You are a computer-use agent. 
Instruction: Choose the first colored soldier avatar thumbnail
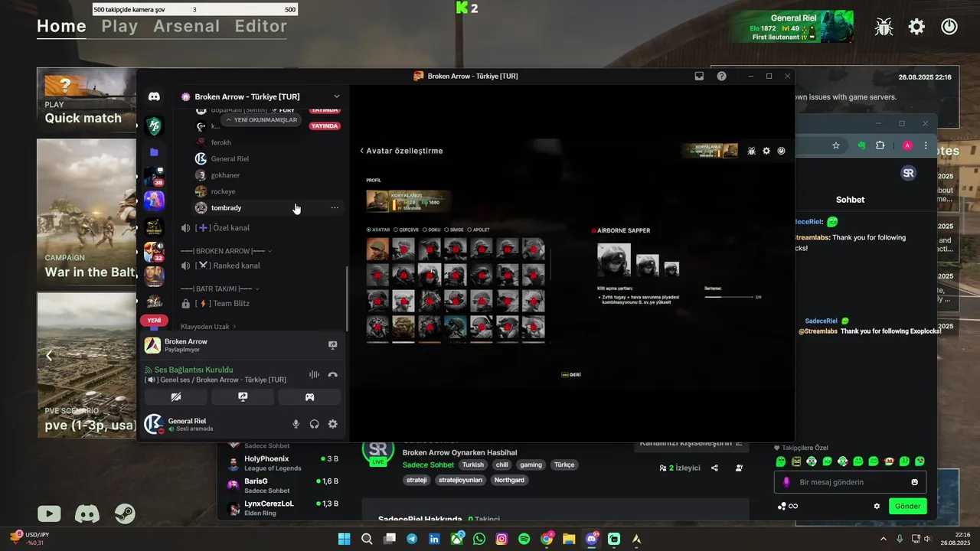(377, 249)
